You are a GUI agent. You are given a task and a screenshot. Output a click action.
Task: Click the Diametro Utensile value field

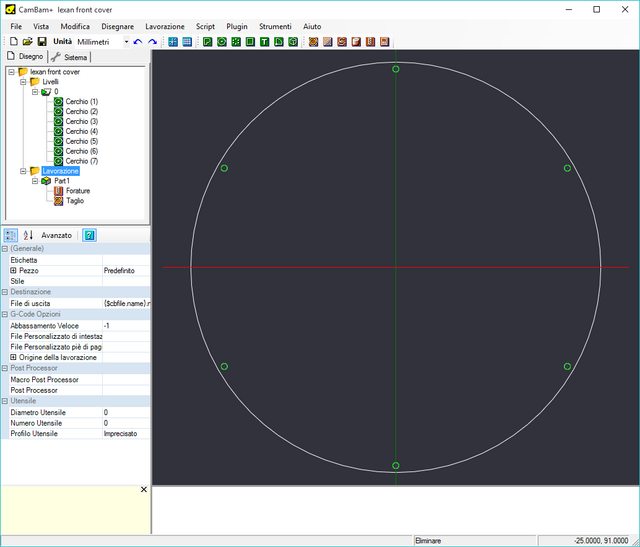click(124, 412)
